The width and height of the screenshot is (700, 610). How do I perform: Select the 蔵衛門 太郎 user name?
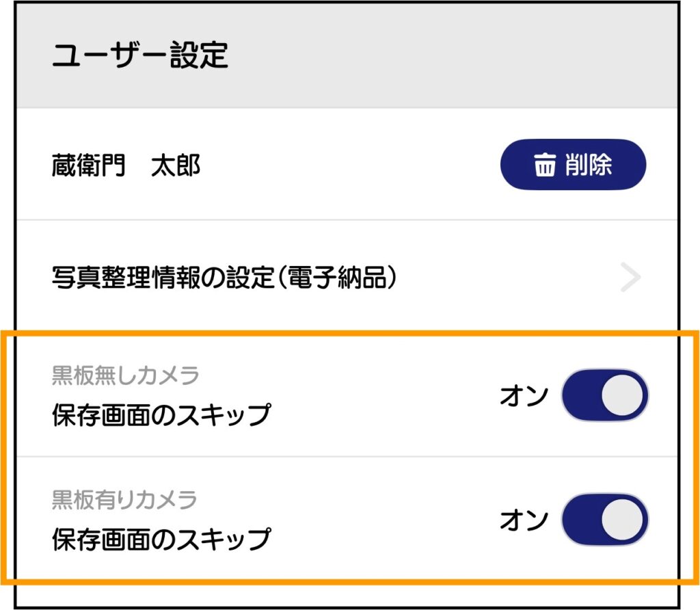pos(126,165)
